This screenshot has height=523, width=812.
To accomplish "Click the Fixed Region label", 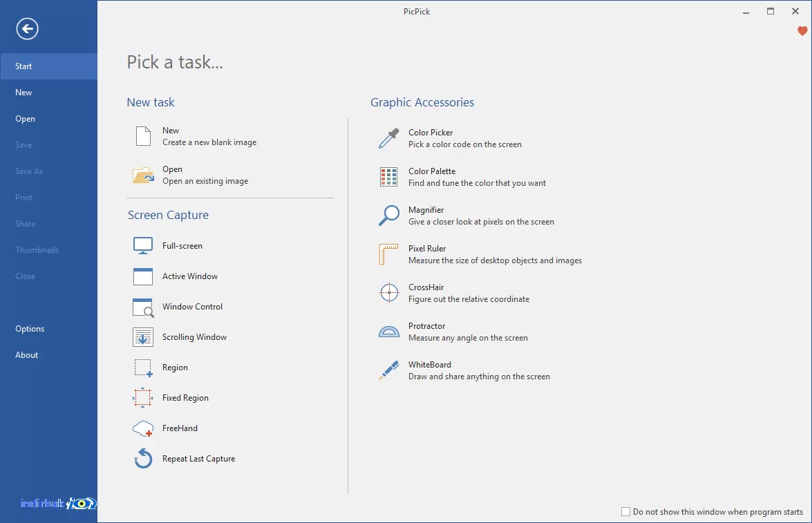I will click(185, 398).
